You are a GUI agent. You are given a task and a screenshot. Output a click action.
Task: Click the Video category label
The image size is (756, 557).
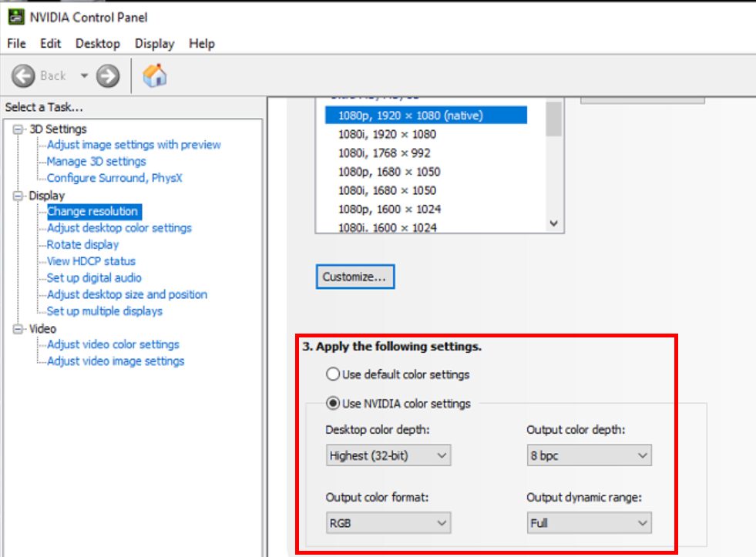[x=43, y=329]
